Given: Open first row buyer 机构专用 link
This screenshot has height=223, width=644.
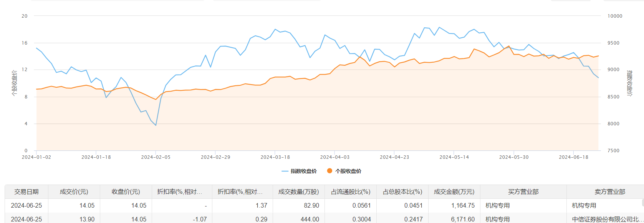Looking at the screenshot, I should 498,206.
